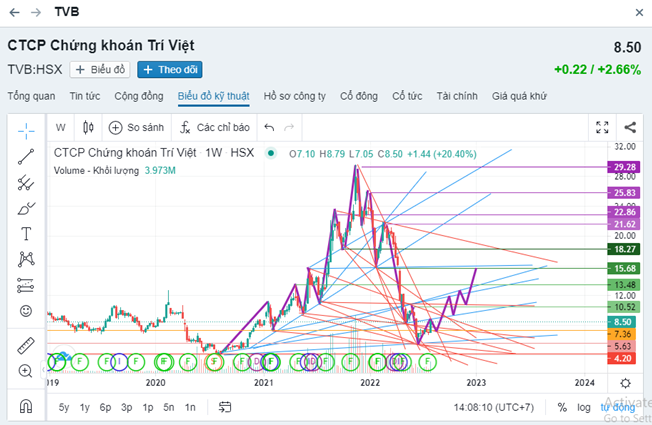Go back with the left arrow
Viewport: 652px width, 425px height.
pyautogui.click(x=15, y=12)
